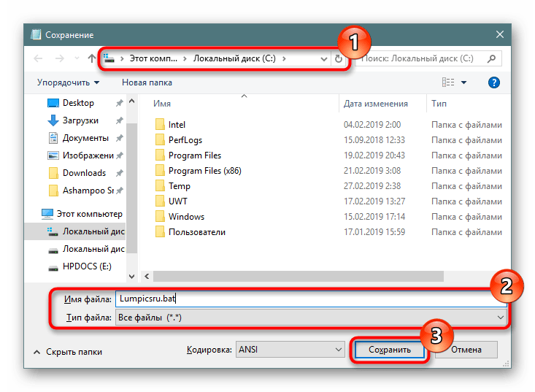Click 'Отмена' button

[x=466, y=350]
